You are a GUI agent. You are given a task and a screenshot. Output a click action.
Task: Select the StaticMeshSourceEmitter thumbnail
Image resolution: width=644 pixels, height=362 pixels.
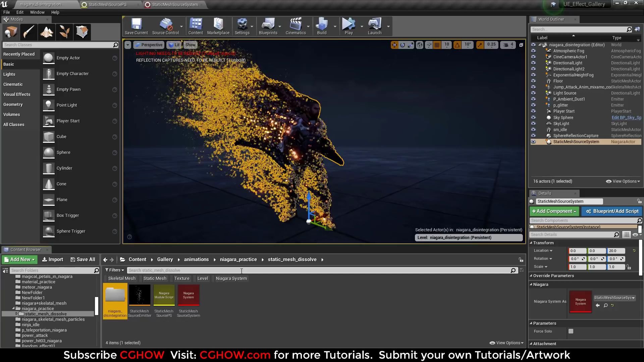pyautogui.click(x=139, y=295)
